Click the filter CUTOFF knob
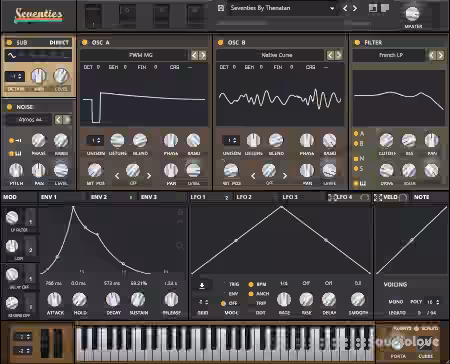Viewport: 450px width, 364px height. click(x=386, y=140)
